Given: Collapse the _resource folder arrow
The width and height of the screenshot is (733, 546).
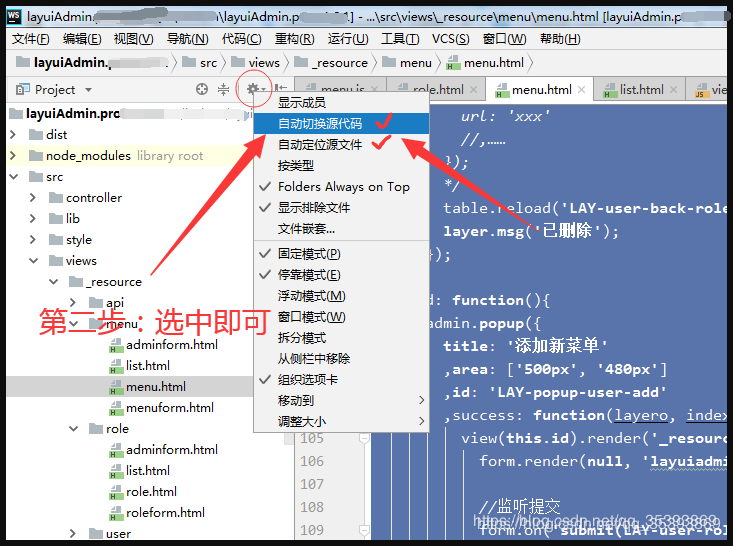Looking at the screenshot, I should [54, 282].
